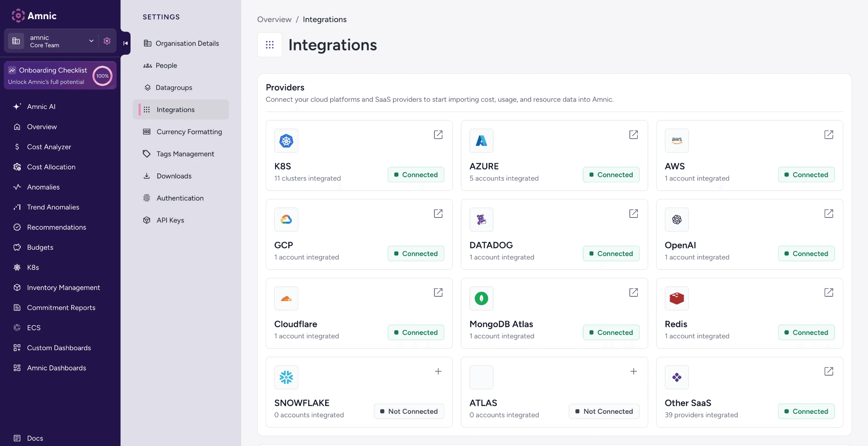Open the Other SaaS external link icon
Screen dimensions: 868x446
(829, 371)
